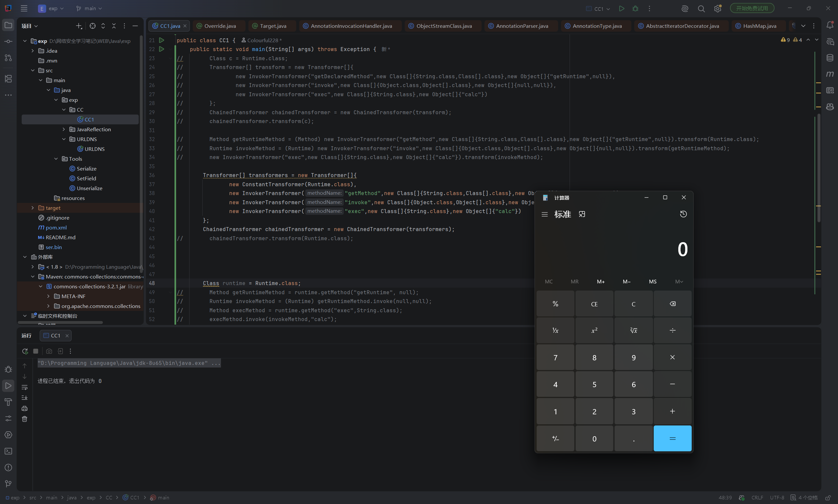Viewport: 838px width, 504px height.
Task: Run the CC1 configuration from the toolbar
Action: click(x=621, y=9)
